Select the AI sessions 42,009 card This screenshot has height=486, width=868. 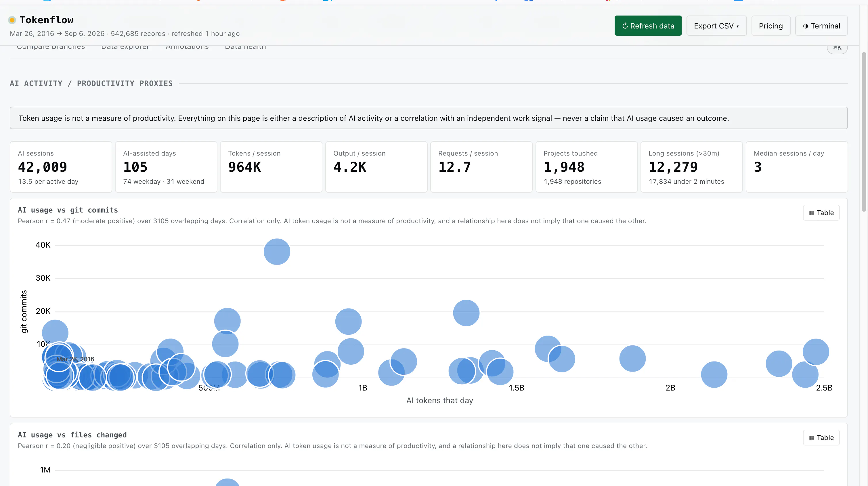click(61, 167)
